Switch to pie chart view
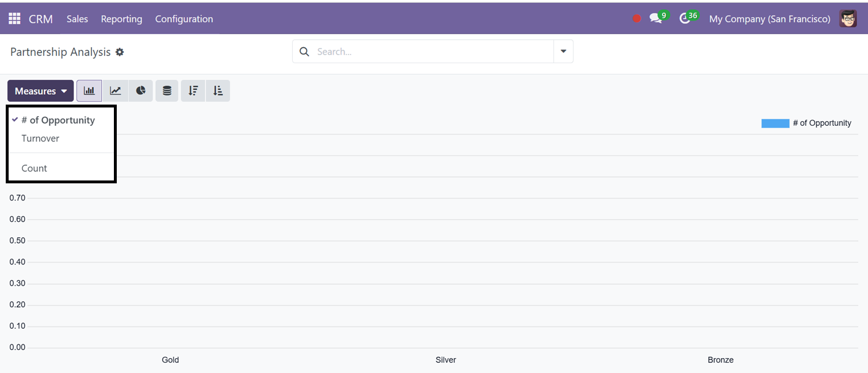868x373 pixels. pyautogui.click(x=141, y=91)
